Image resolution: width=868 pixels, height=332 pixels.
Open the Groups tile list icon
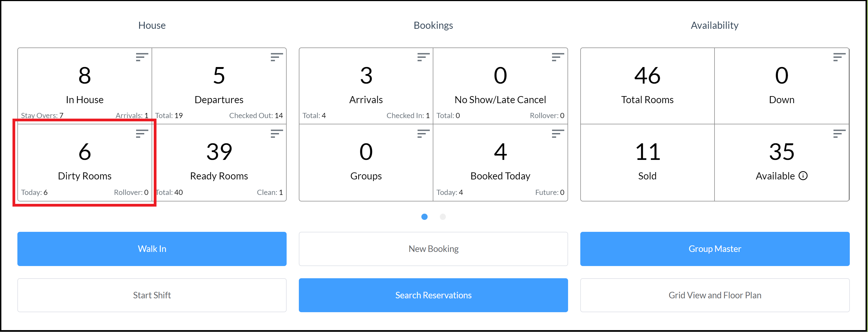tap(423, 134)
